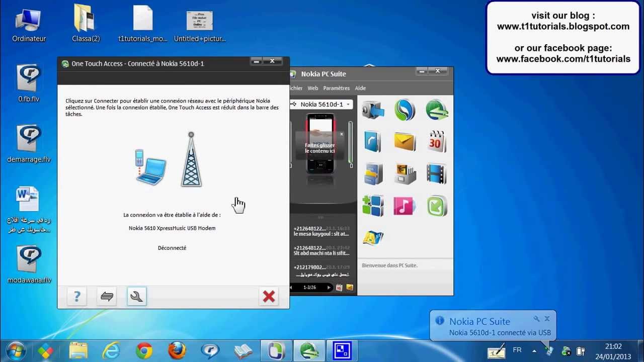Open the Contacts application in PC Suite
Screen dimensions: 644x362
[372, 142]
